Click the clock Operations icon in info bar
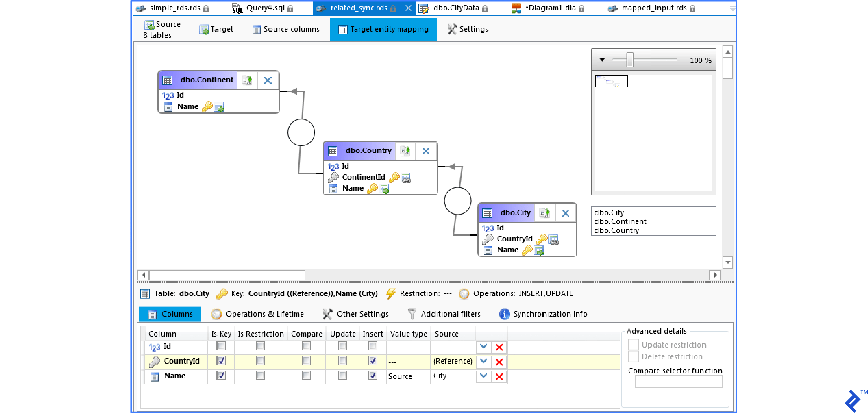The width and height of the screenshot is (868, 413). (464, 294)
